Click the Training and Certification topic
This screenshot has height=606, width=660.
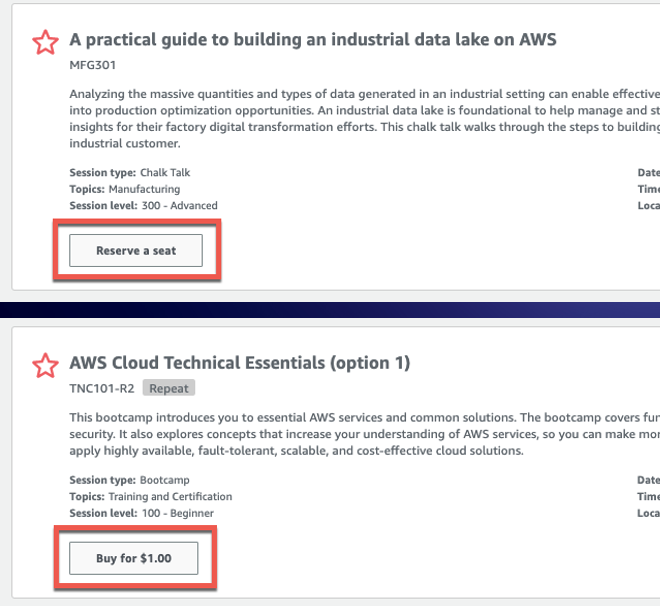(170, 497)
